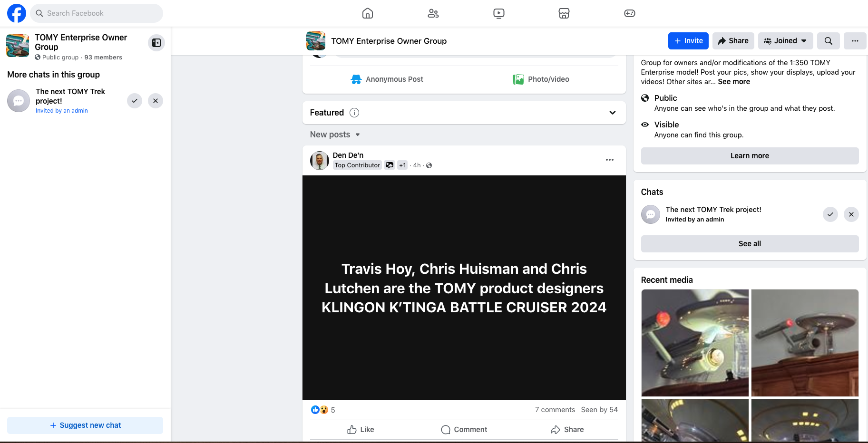This screenshot has width=868, height=443.
Task: Open the group more options ellipsis
Action: click(x=855, y=41)
